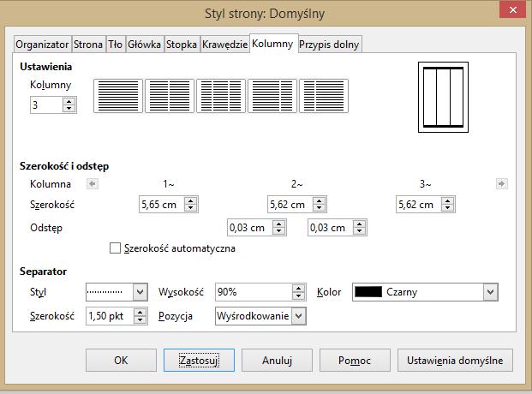Increase separator Szerokość in pkt
The height and width of the screenshot is (394, 532).
140,313
